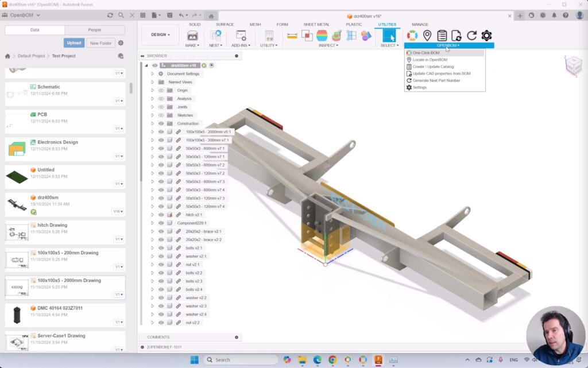Click the Generate Next Part Number refresh icon
Viewport: 588px width, 368px height.
coord(472,36)
